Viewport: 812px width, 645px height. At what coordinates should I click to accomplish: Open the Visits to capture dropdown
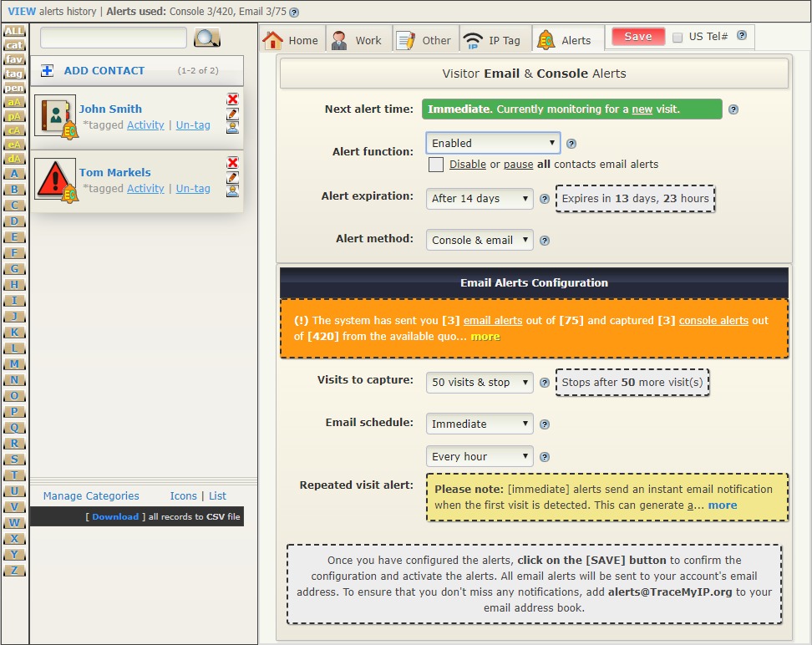point(480,383)
